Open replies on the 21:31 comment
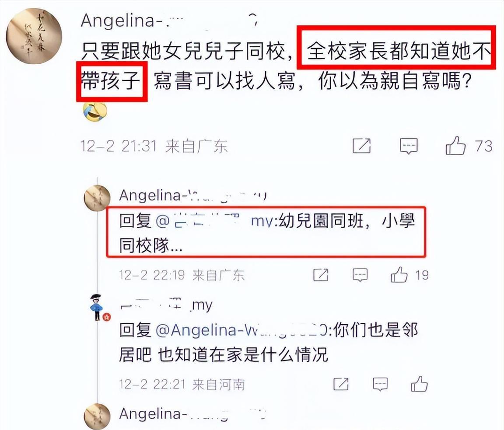Viewport: 504px width, 430px height. click(409, 146)
